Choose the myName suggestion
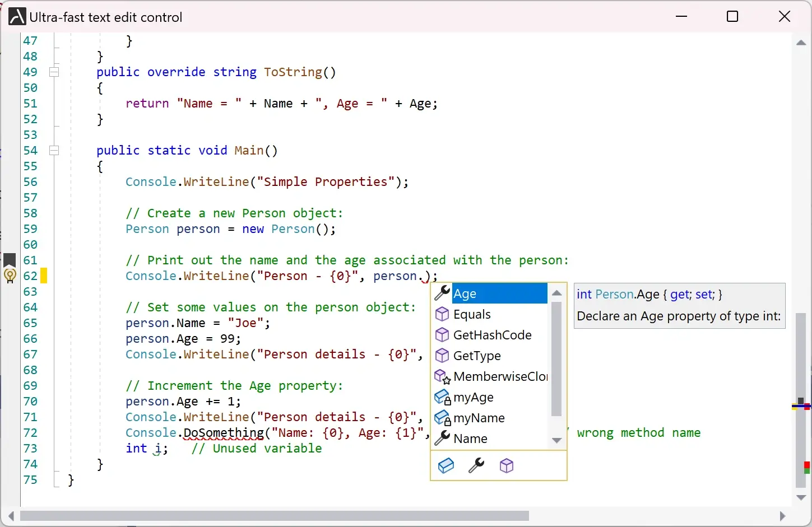The width and height of the screenshot is (812, 527). (x=479, y=418)
